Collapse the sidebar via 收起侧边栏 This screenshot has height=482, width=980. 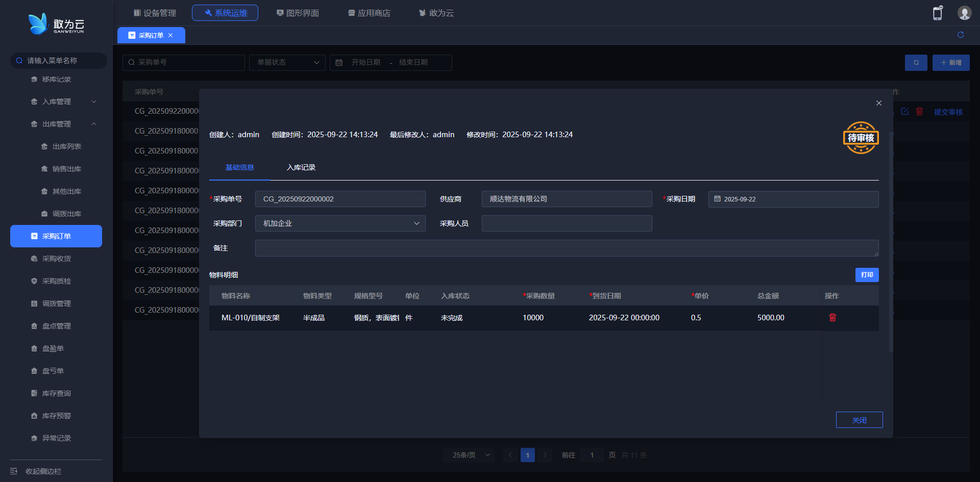tap(43, 471)
